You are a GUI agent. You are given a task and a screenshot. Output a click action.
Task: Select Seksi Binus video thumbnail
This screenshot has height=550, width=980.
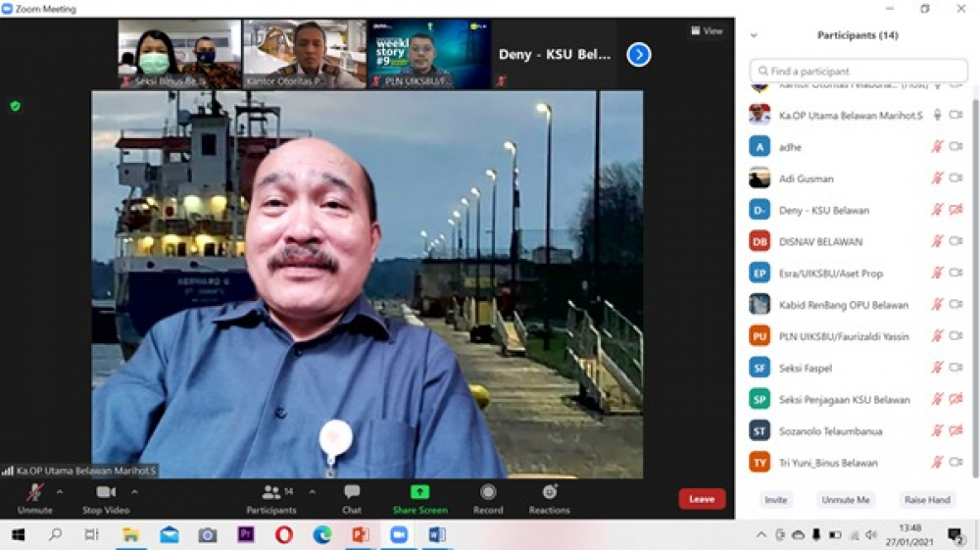point(179,54)
